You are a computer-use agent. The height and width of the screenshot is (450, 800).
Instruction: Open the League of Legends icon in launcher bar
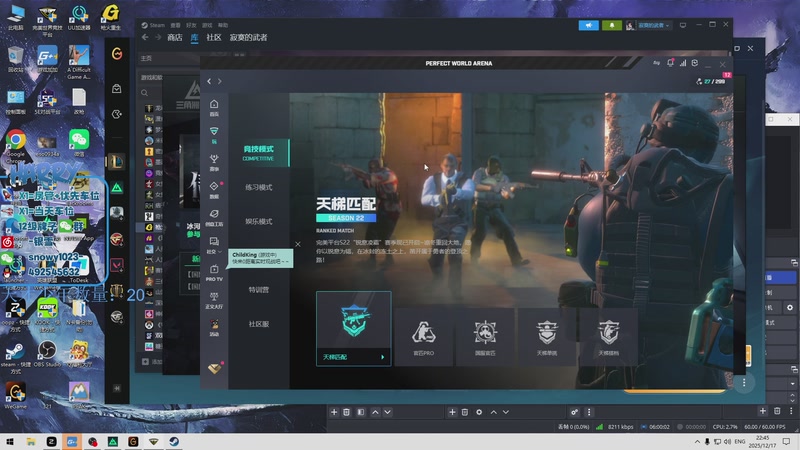pyautogui.click(x=117, y=162)
